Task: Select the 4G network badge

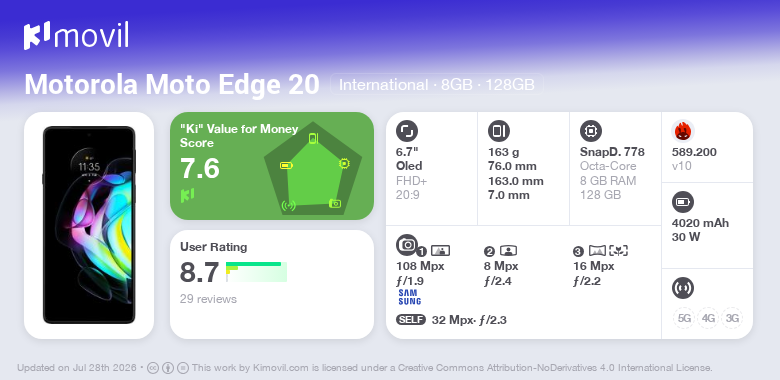Action: click(x=708, y=318)
